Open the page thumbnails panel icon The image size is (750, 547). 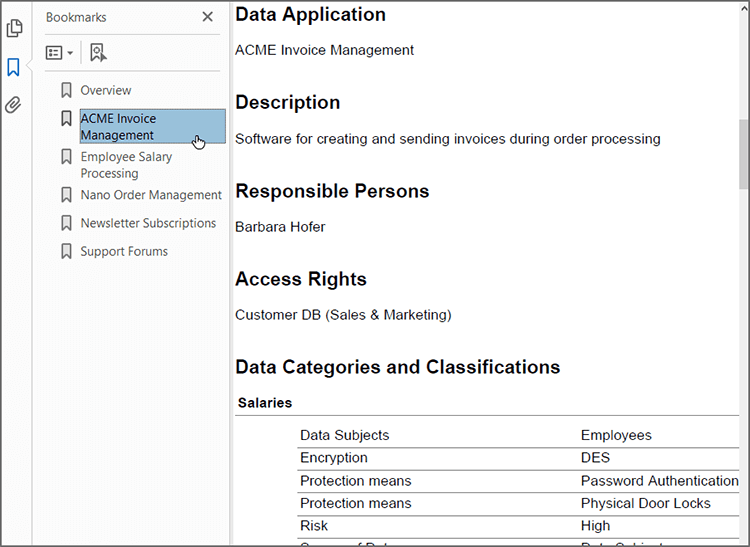[14, 29]
